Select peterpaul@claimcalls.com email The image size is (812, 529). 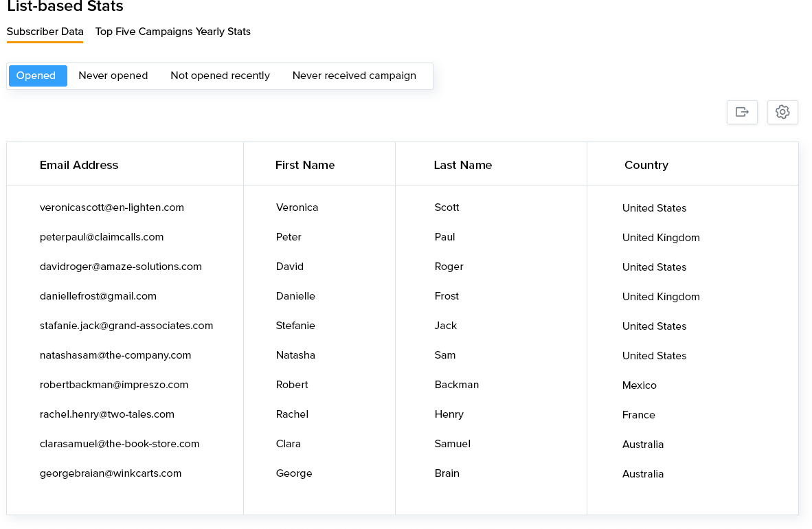pos(102,237)
